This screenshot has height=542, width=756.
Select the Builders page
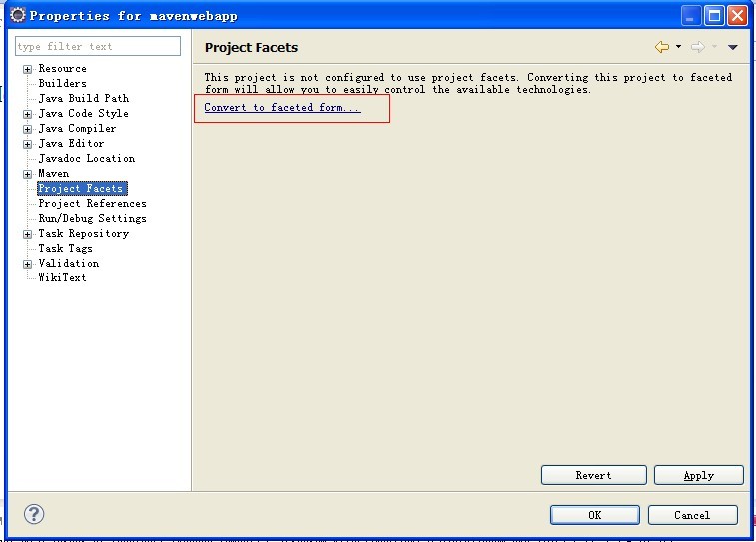62,84
